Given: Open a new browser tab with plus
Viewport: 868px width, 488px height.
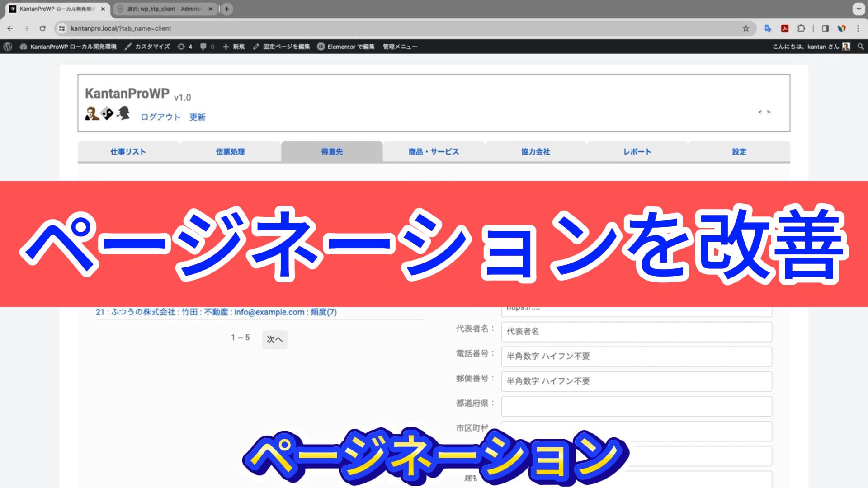Looking at the screenshot, I should (x=227, y=9).
